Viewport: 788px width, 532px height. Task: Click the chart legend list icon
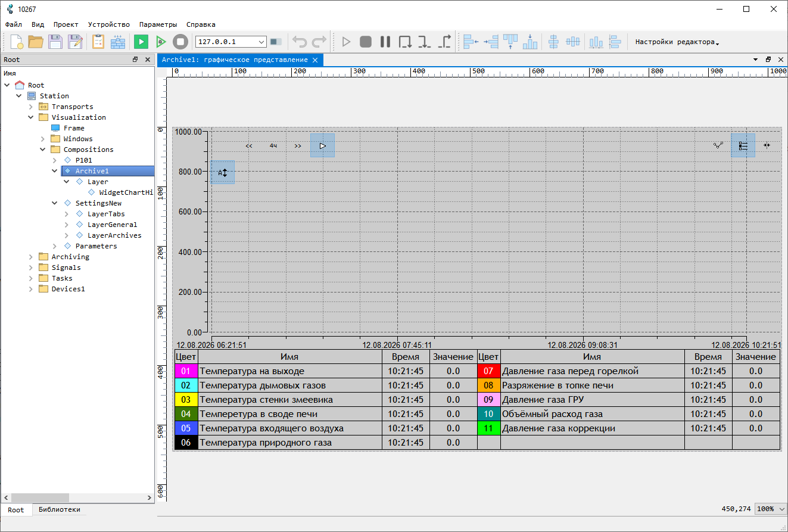743,145
